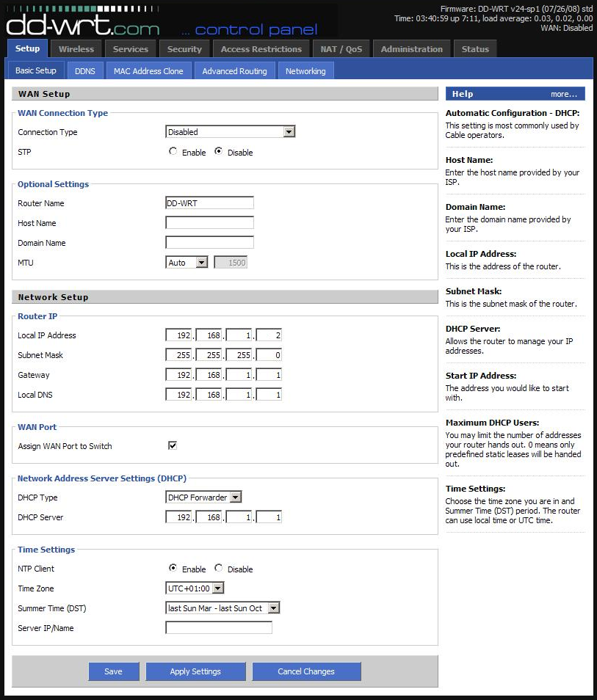This screenshot has width=597, height=700.
Task: Select Disable for STP
Action: coord(219,151)
